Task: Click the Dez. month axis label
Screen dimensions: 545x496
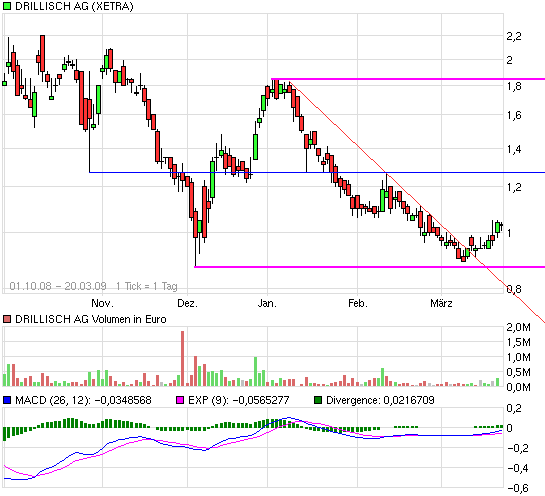Action: pos(187,303)
